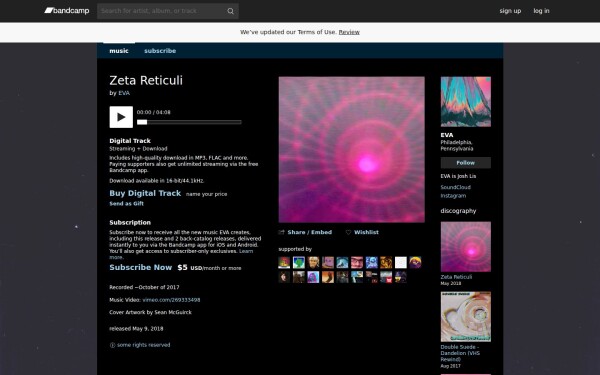Click log in in the top bar
Screen dimensions: 600x375
(541, 11)
